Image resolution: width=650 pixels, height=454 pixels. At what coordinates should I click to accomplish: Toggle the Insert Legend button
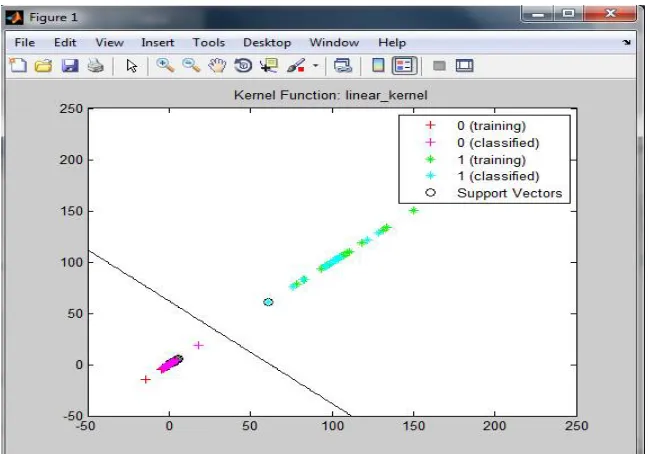click(404, 66)
